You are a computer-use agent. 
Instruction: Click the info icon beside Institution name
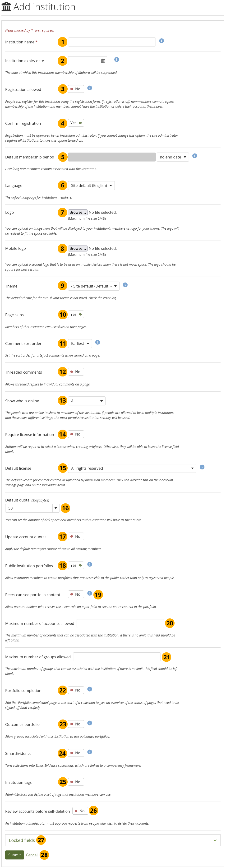(x=161, y=41)
